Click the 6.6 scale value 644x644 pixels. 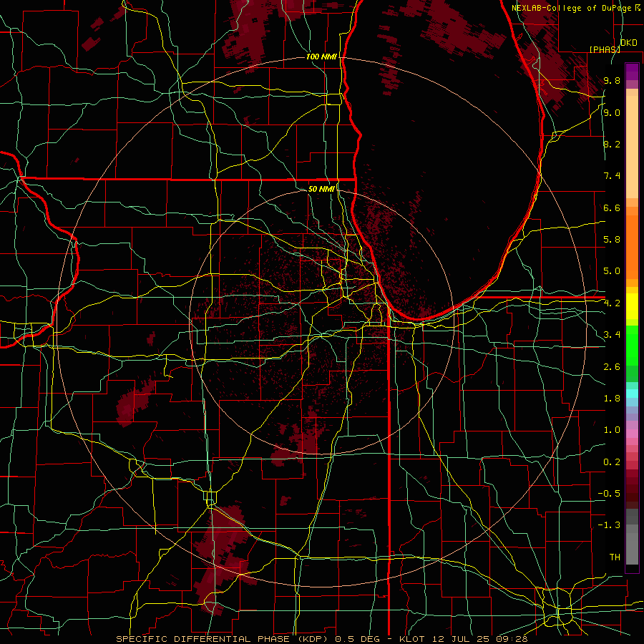tap(612, 208)
